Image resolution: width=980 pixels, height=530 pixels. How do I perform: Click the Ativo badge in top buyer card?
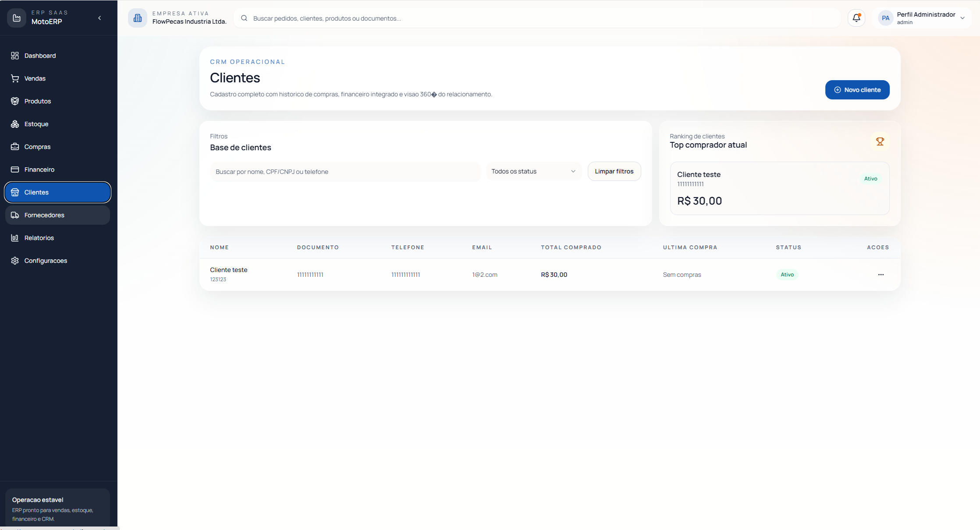coord(870,179)
